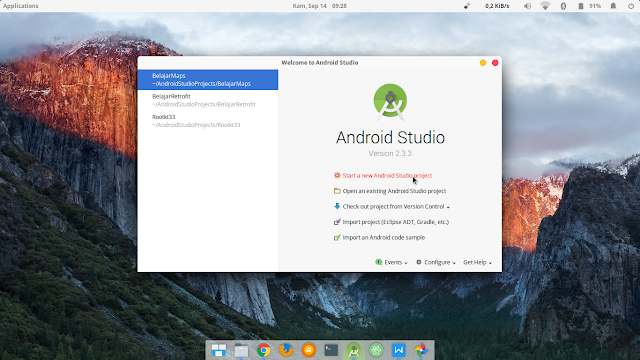Click the Configure gear icon
This screenshot has height=360, width=640.
(419, 262)
